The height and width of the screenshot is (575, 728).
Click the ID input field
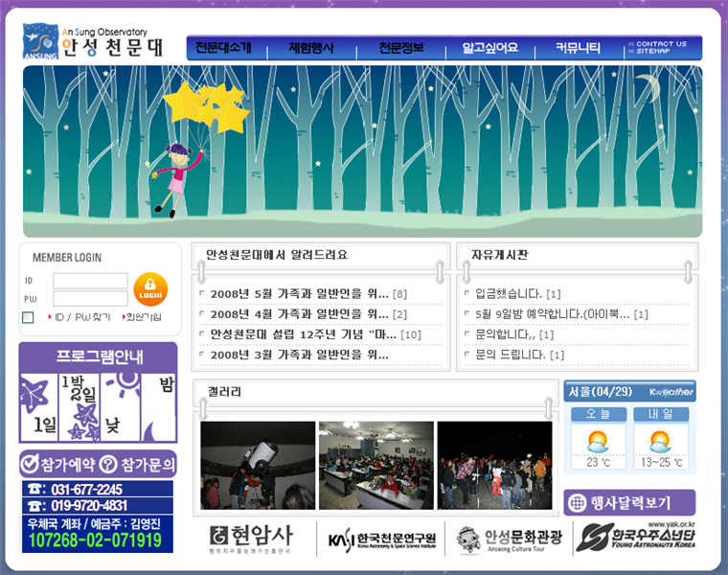[90, 281]
